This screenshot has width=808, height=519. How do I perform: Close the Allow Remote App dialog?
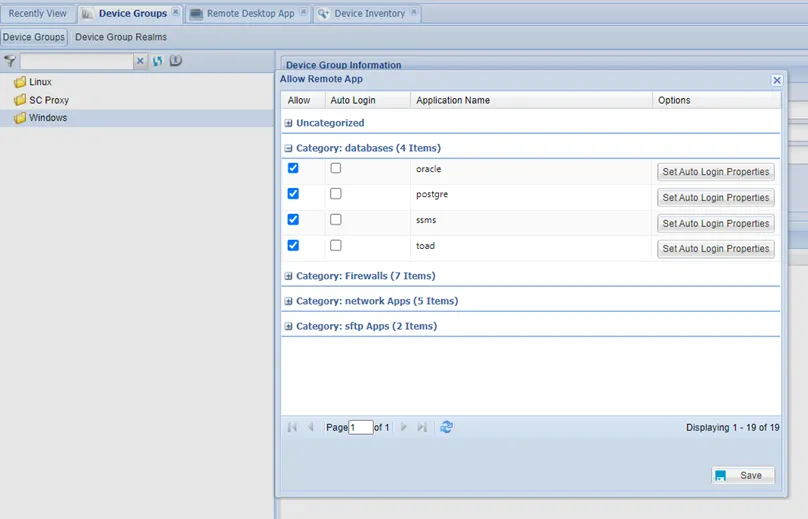coord(777,80)
